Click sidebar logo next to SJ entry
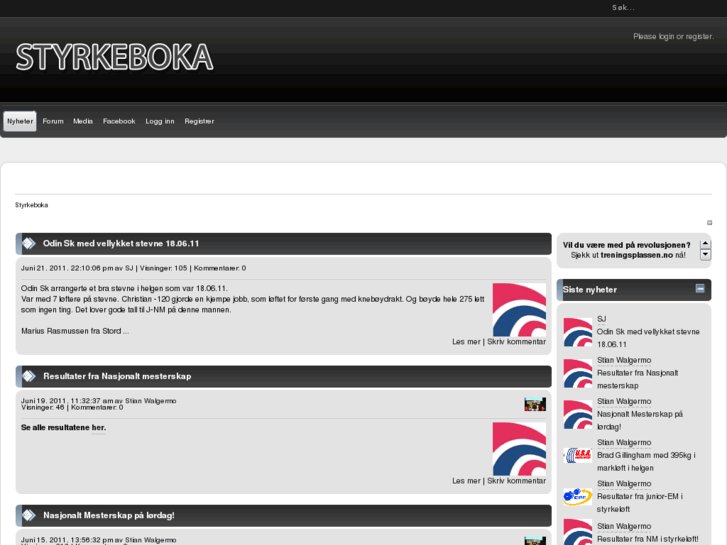 (x=578, y=332)
